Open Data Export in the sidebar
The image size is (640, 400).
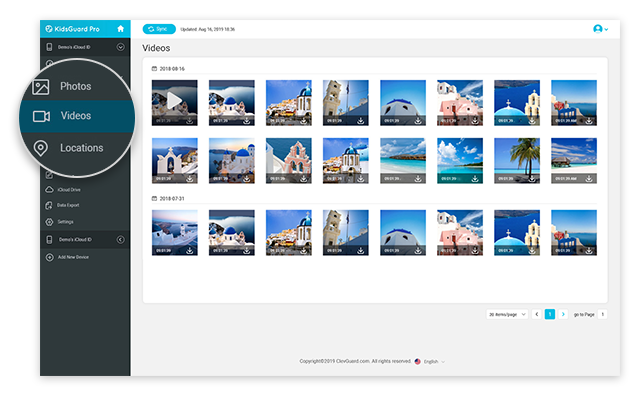pyautogui.click(x=68, y=205)
